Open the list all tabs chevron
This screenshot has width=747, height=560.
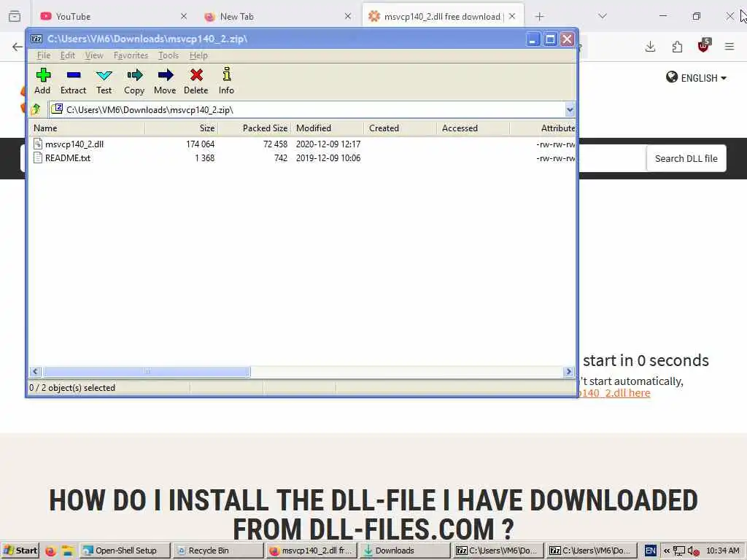tap(603, 16)
